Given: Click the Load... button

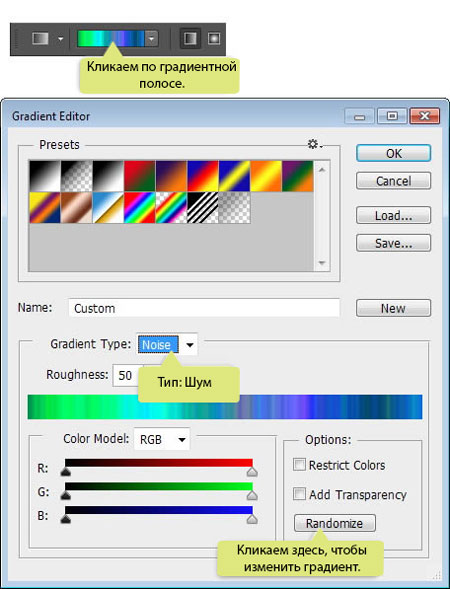Looking at the screenshot, I should point(393,215).
